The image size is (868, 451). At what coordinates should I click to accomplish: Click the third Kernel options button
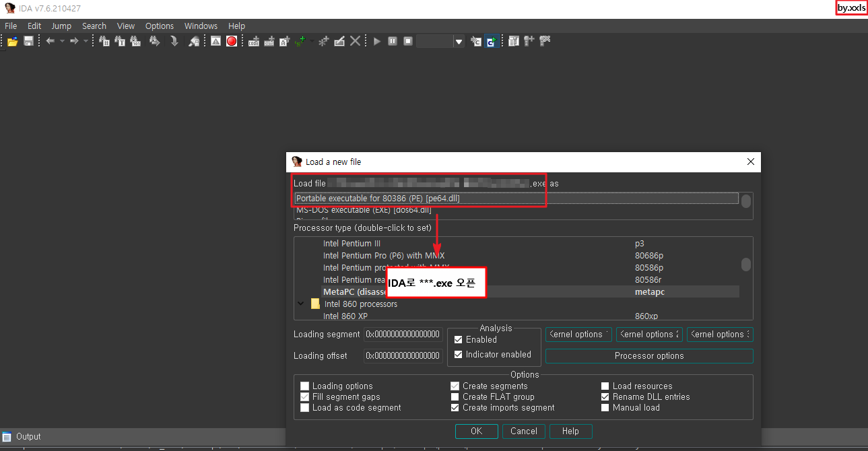720,335
